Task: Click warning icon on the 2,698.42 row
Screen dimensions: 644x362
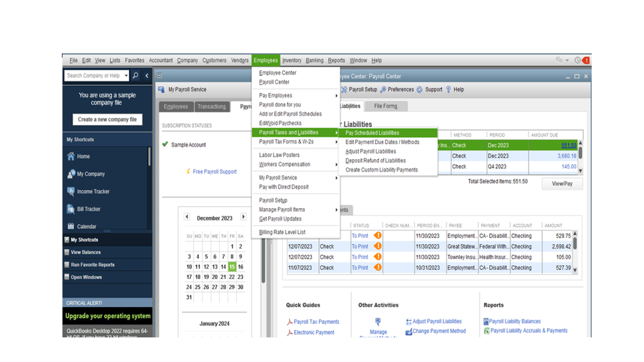Action: [378, 246]
